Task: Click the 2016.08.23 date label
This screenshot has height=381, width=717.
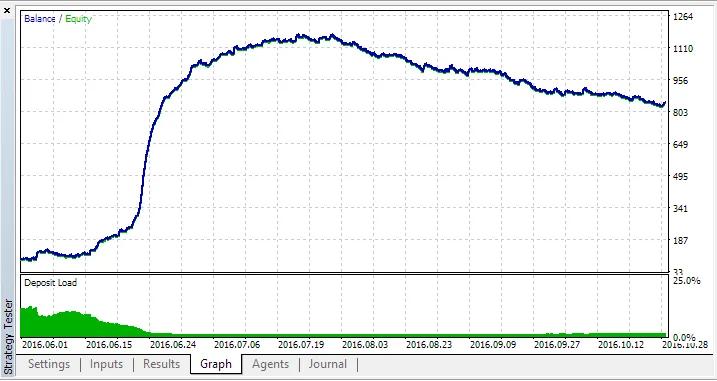Action: point(429,344)
